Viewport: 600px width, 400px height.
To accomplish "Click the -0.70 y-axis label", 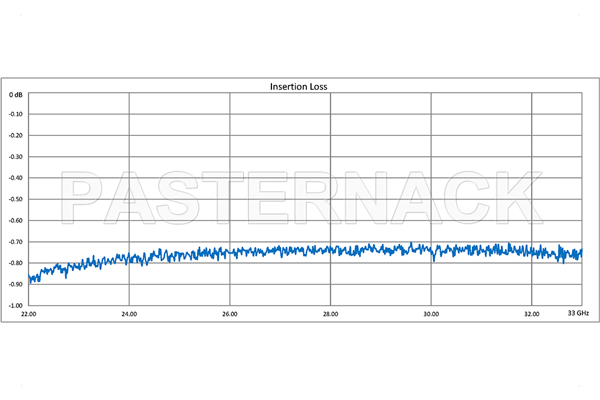I will point(16,242).
